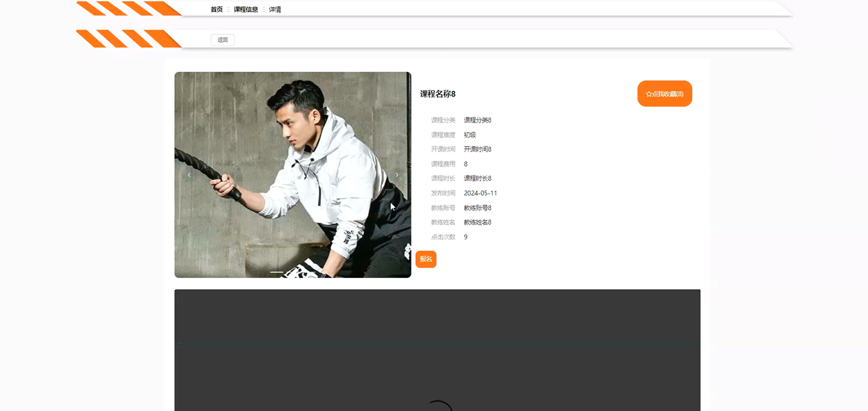Image resolution: width=868 pixels, height=411 pixels.
Task: Click the 课程时长8 value
Action: [x=477, y=178]
